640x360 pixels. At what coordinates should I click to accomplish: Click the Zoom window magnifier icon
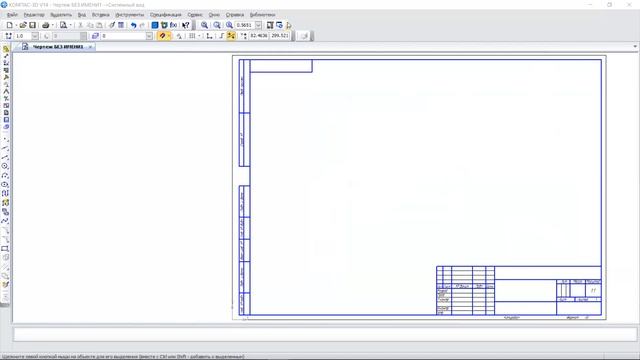pyautogui.click(x=217, y=25)
